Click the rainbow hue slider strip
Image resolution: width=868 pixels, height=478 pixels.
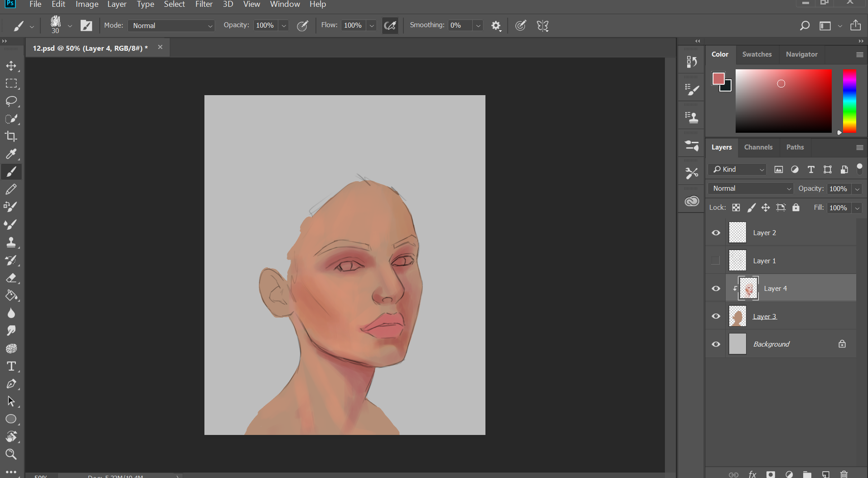click(x=849, y=101)
